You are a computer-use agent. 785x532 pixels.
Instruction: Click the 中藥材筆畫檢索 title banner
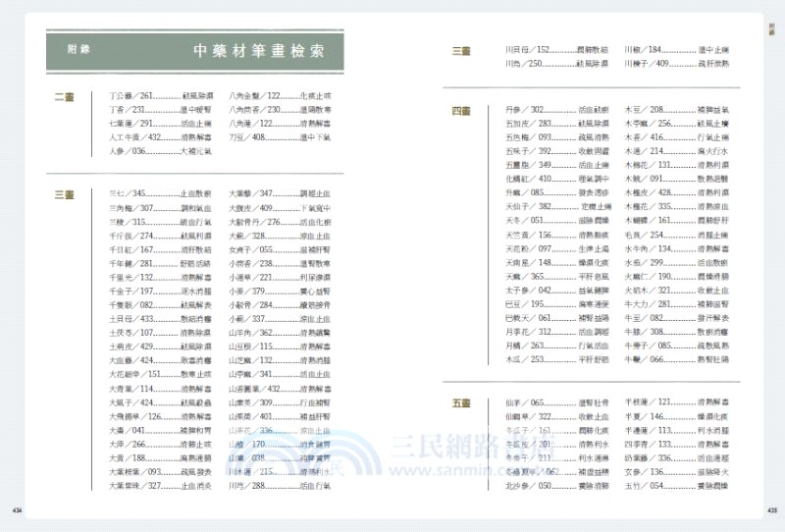coord(194,51)
